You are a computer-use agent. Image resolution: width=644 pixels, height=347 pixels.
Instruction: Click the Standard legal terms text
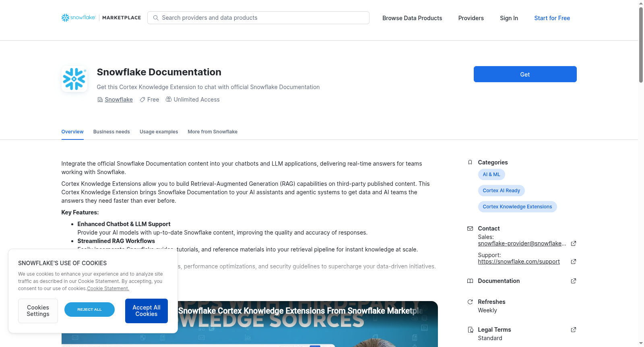pyautogui.click(x=490, y=338)
